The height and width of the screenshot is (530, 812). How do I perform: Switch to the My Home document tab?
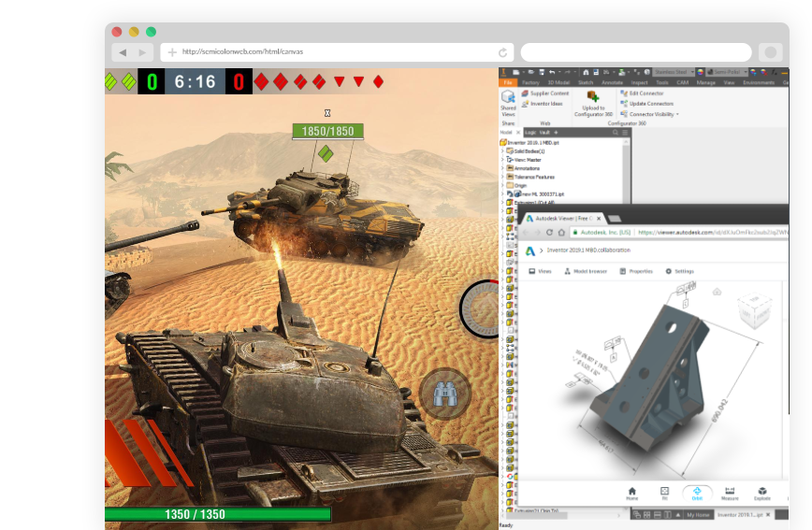tap(698, 515)
